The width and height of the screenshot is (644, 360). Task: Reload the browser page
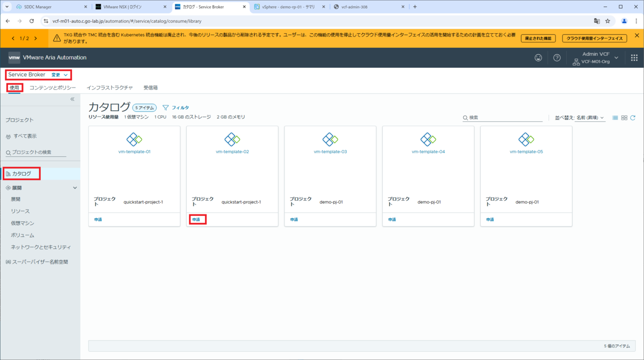[x=32, y=21]
